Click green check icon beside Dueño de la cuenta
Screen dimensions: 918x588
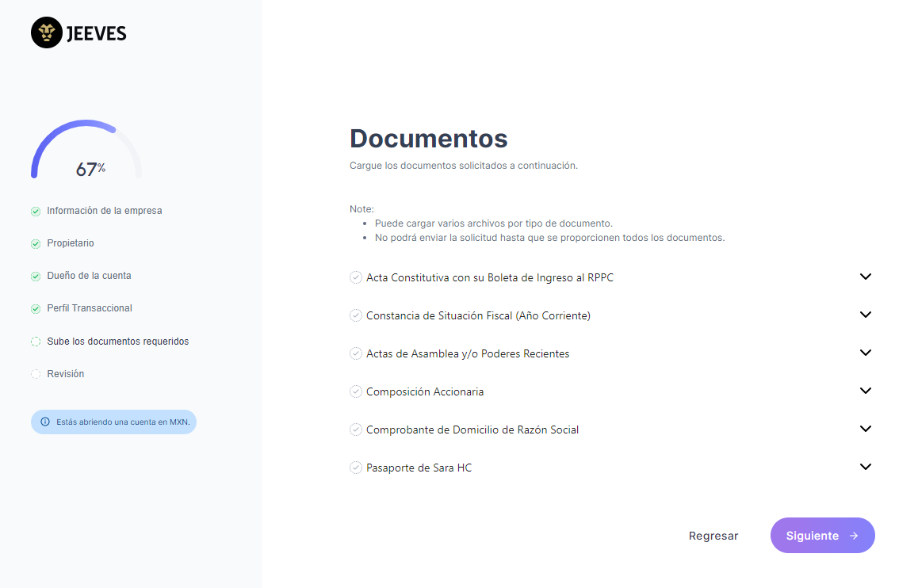pyautogui.click(x=36, y=277)
